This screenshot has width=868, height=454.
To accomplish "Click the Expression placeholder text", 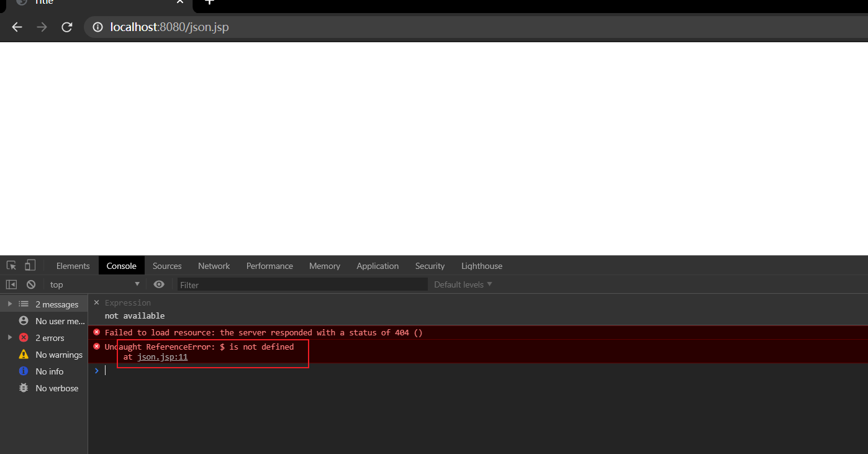I will [x=128, y=302].
